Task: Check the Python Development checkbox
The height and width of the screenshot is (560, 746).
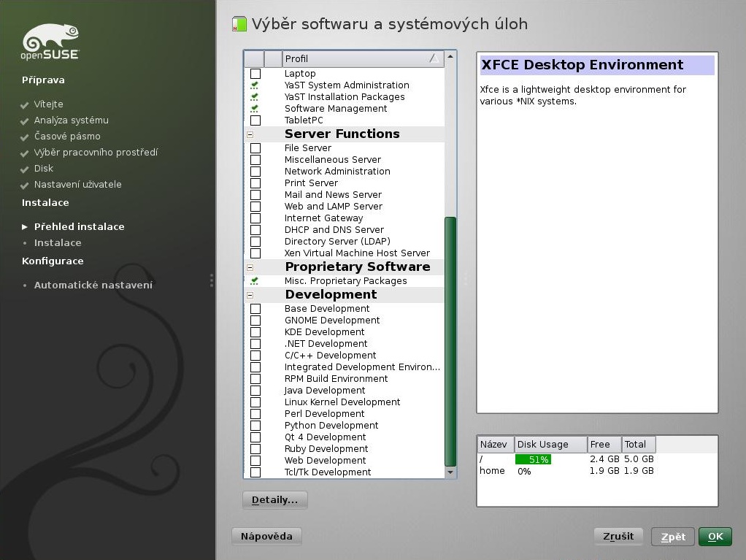Action: 255,426
